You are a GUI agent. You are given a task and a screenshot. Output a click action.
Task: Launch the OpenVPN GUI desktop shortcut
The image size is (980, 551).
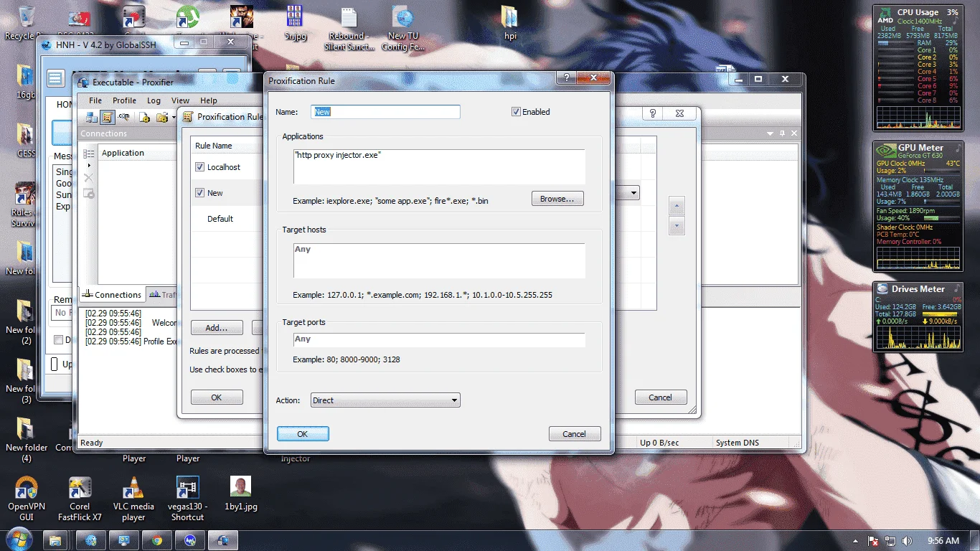click(x=27, y=499)
